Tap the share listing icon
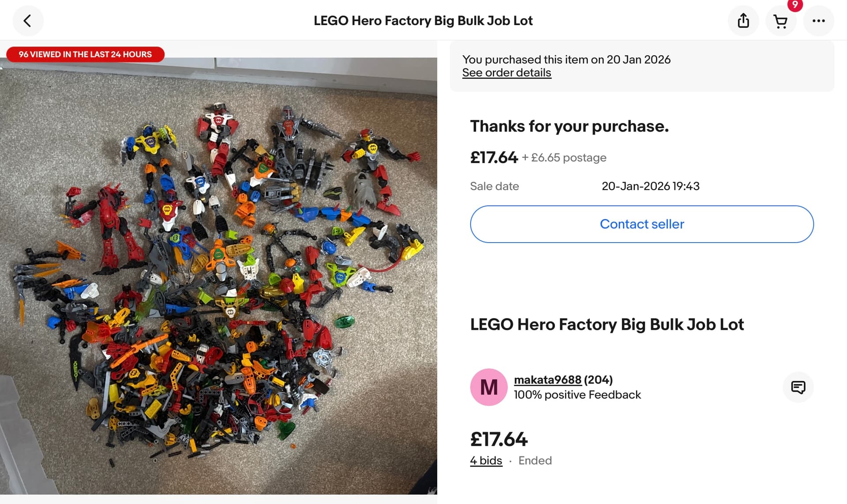This screenshot has height=504, width=847. point(743,21)
